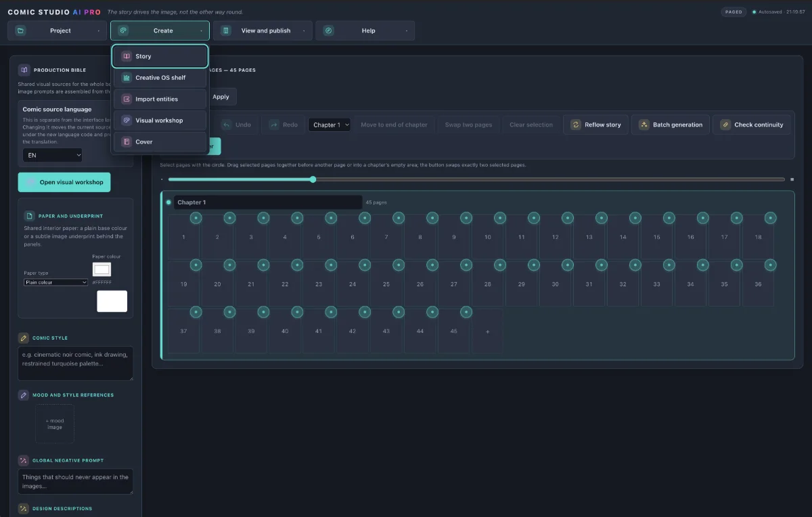
Task: Open the EN source language dropdown
Action: [x=53, y=155]
